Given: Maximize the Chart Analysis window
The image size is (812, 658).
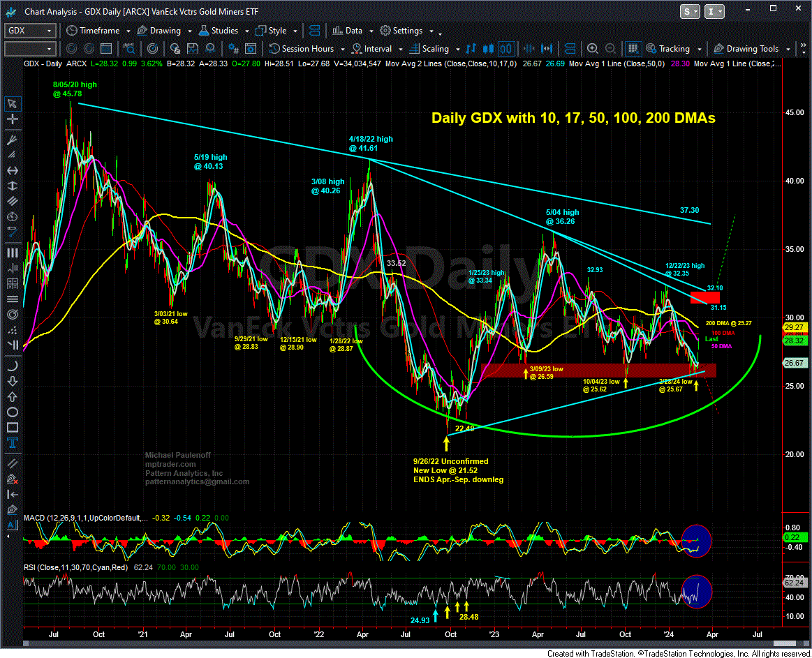Looking at the screenshot, I should pos(773,9).
